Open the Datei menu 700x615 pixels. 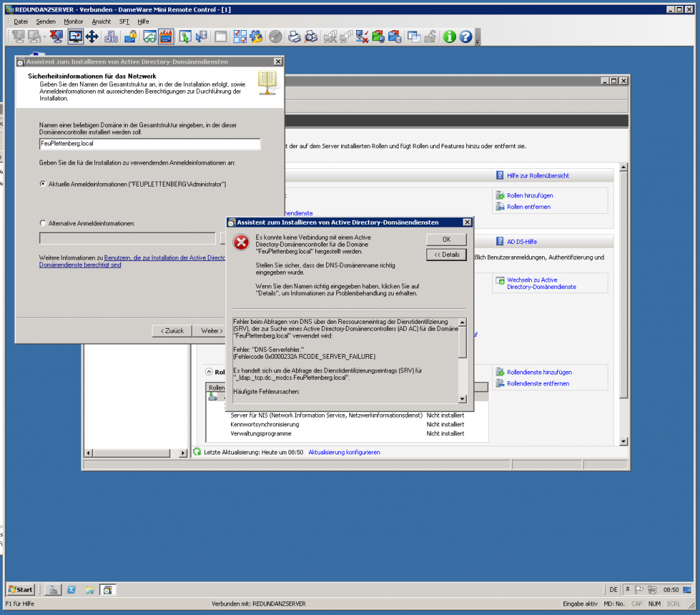click(x=21, y=21)
